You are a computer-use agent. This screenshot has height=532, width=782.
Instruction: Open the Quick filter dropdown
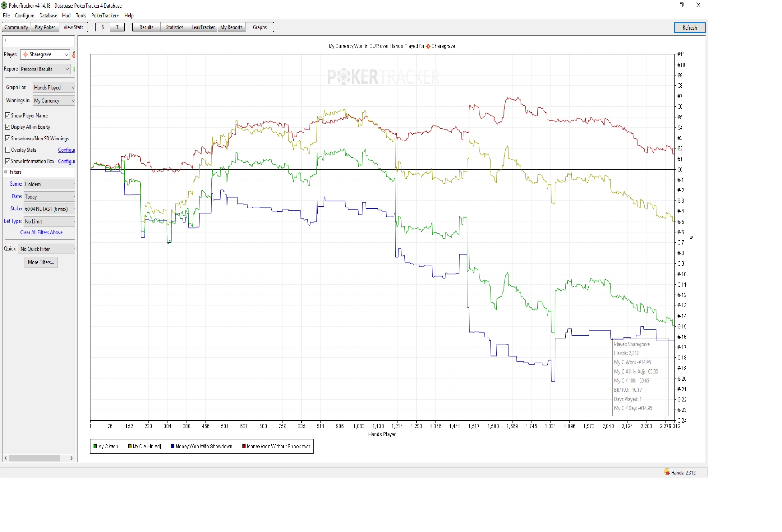(46, 249)
